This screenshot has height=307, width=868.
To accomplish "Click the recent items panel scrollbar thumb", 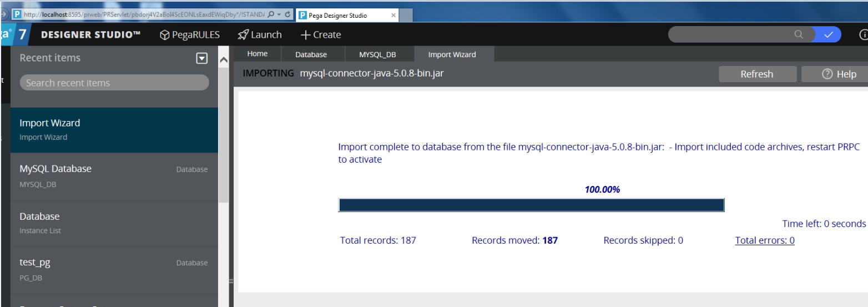I will point(224,135).
